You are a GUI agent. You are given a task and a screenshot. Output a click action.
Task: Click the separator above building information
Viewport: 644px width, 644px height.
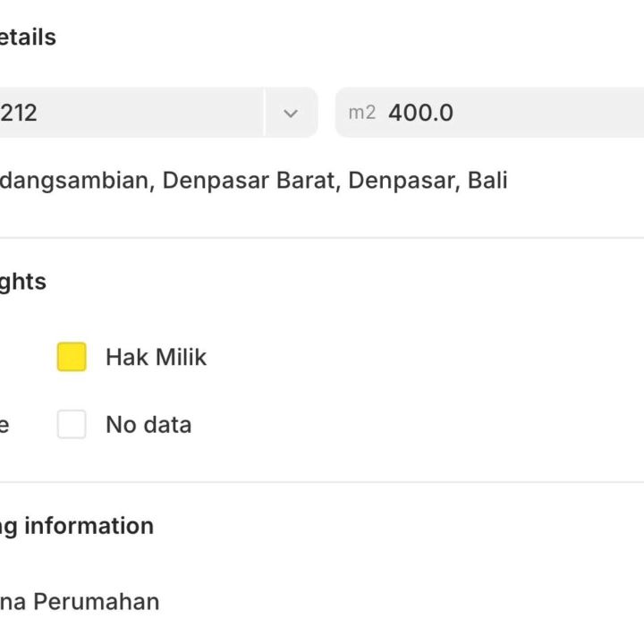(322, 482)
